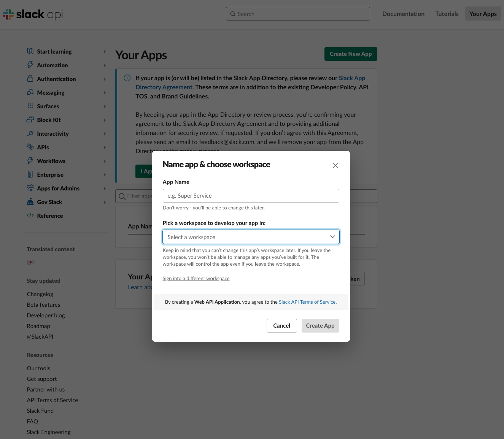Expand the Authentication section arrow
This screenshot has height=439, width=504.
pos(105,79)
